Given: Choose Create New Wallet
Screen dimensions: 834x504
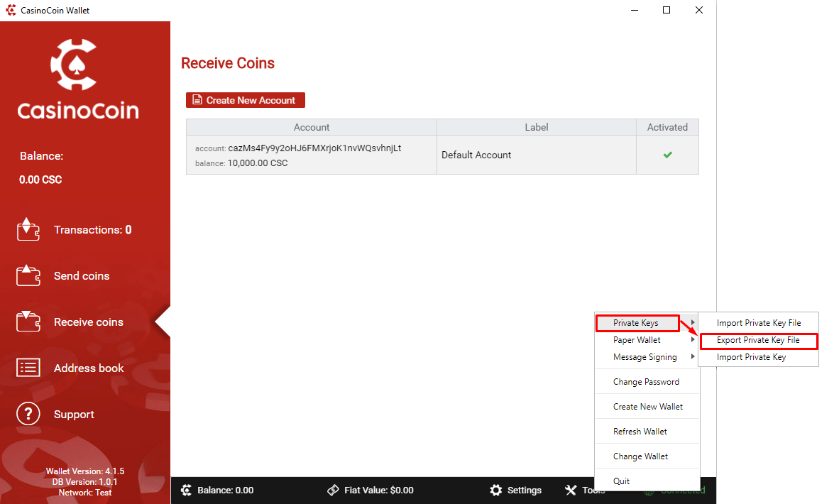Looking at the screenshot, I should pyautogui.click(x=647, y=407).
